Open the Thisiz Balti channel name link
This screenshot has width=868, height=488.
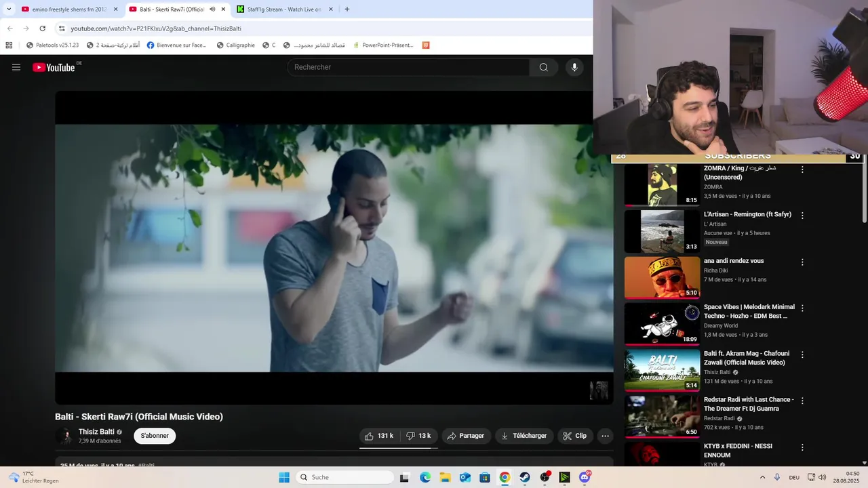coord(96,432)
